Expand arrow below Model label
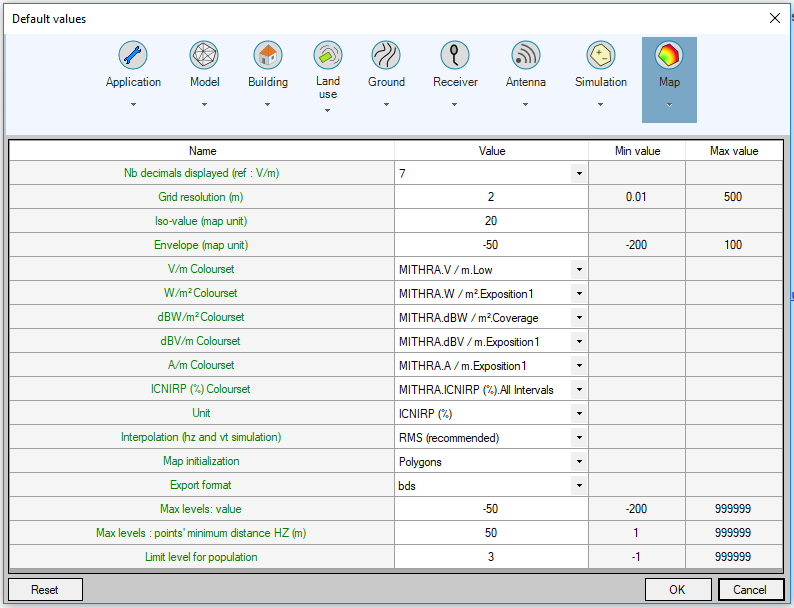The height and width of the screenshot is (608, 794). click(x=204, y=105)
